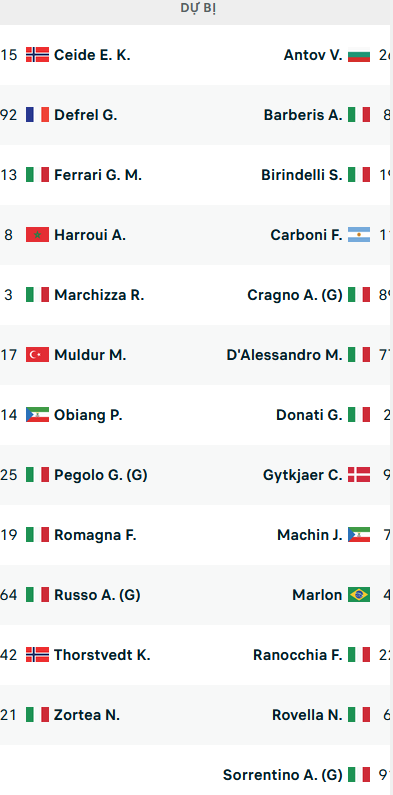The image size is (393, 795).
Task: Click the Argentine flag next to Carboni F.
Action: (x=359, y=235)
